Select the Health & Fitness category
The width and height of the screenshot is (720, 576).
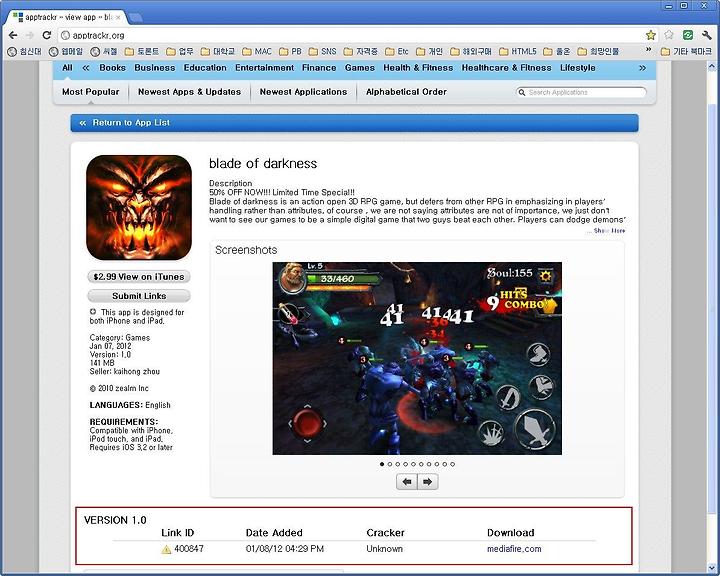click(x=418, y=68)
